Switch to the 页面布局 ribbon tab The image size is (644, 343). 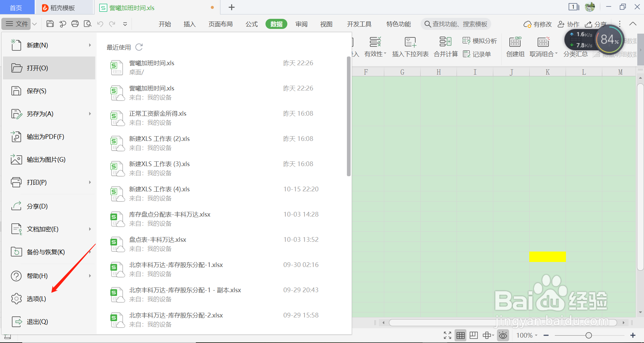(220, 24)
